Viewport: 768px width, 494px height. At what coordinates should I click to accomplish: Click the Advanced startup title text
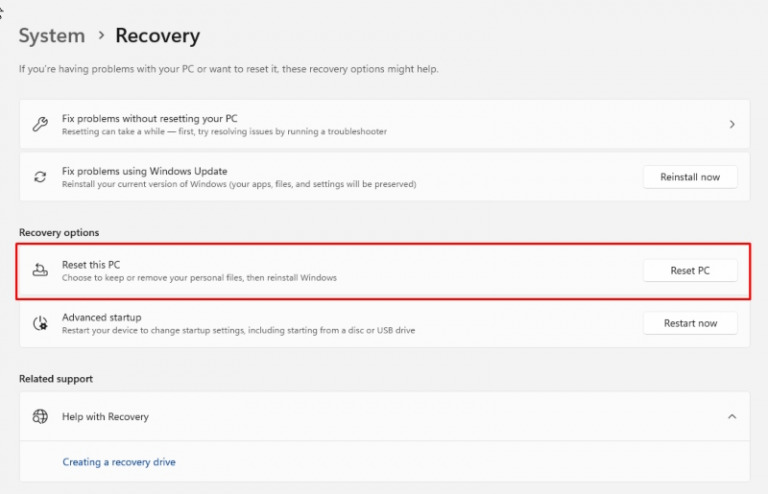click(101, 317)
